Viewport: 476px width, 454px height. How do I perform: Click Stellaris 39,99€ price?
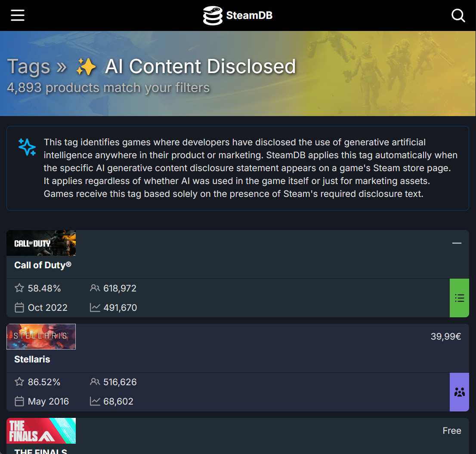pyautogui.click(x=446, y=336)
